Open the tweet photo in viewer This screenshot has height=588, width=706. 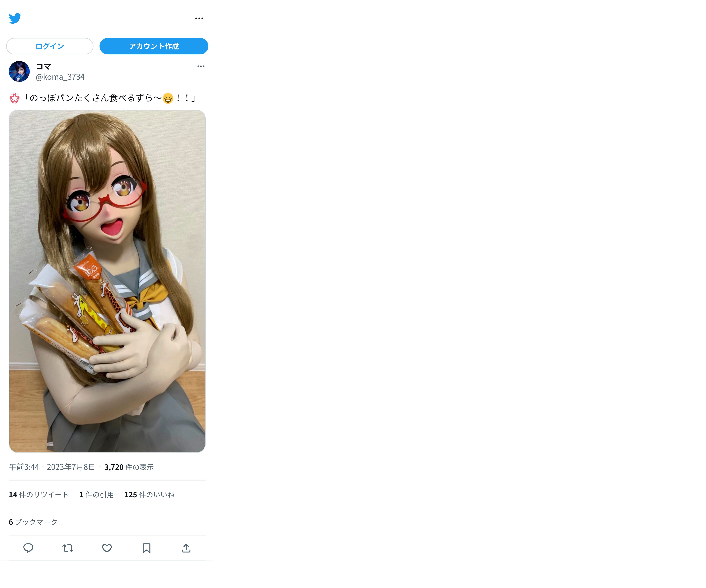[107, 281]
